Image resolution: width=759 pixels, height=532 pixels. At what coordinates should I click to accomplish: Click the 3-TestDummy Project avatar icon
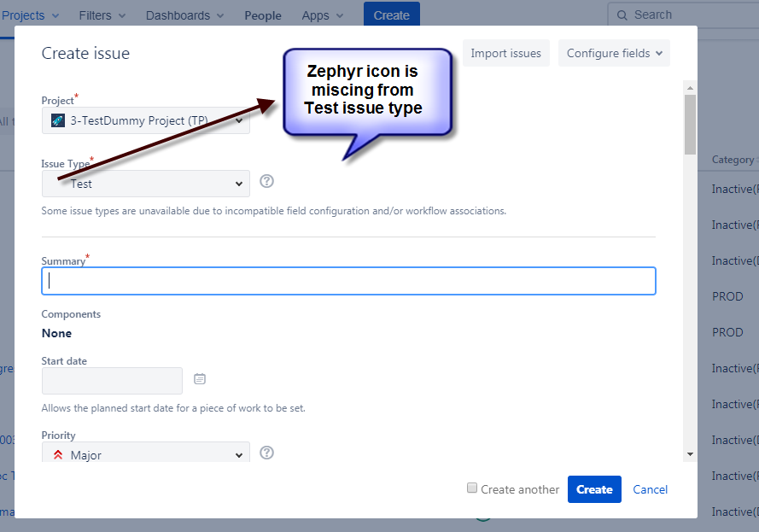pyautogui.click(x=58, y=120)
